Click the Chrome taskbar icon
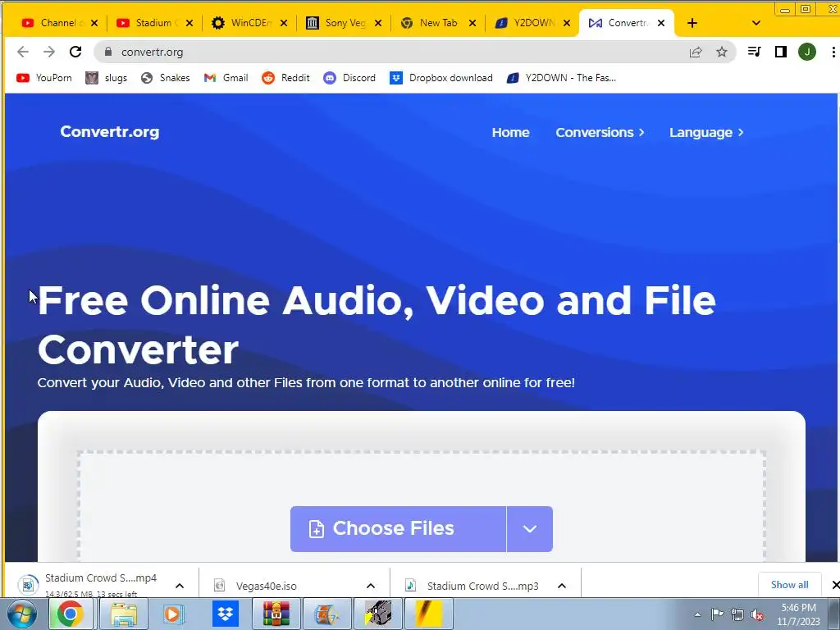Image resolution: width=840 pixels, height=630 pixels. (71, 614)
